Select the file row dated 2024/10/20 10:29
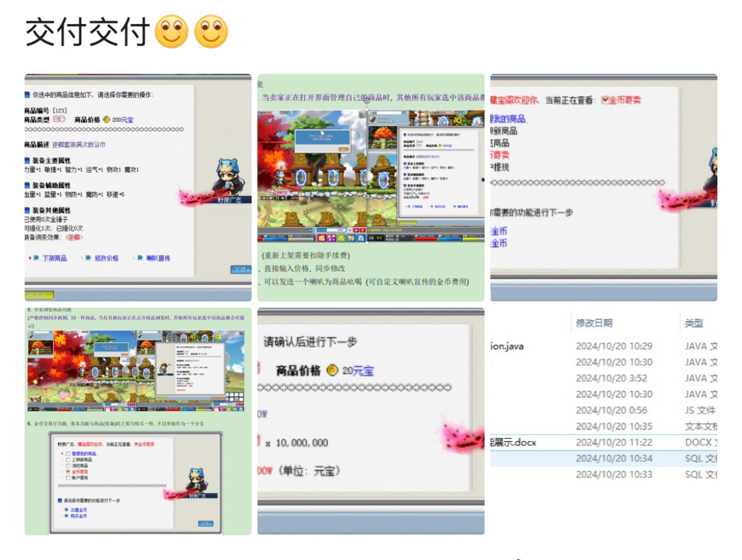This screenshot has width=742, height=560. click(x=604, y=346)
